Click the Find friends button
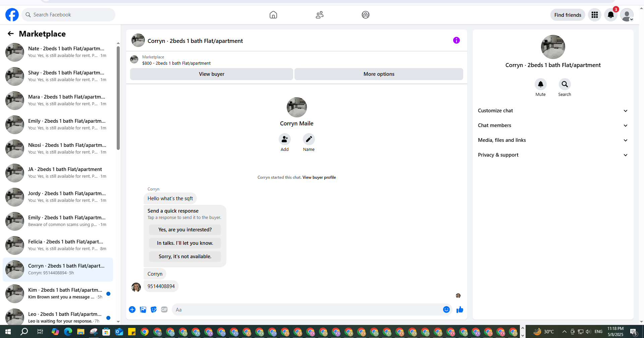Screen dimensions: 644x338 [568, 15]
